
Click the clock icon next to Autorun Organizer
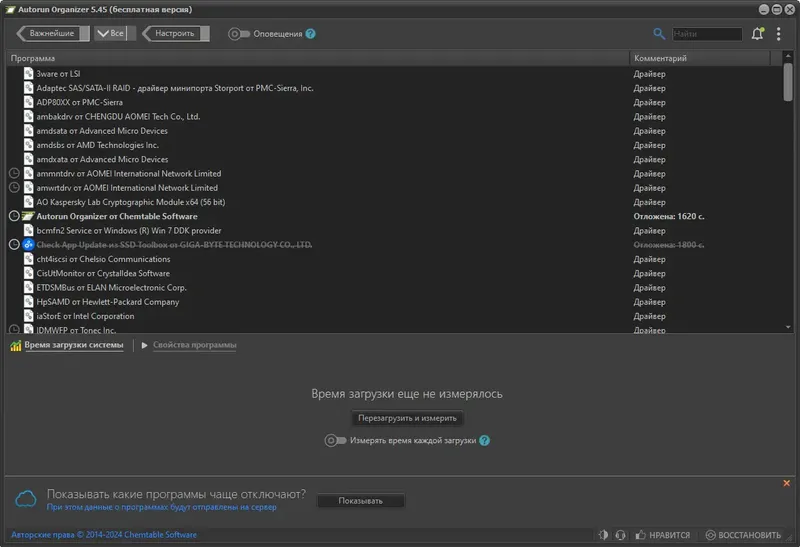click(x=14, y=216)
